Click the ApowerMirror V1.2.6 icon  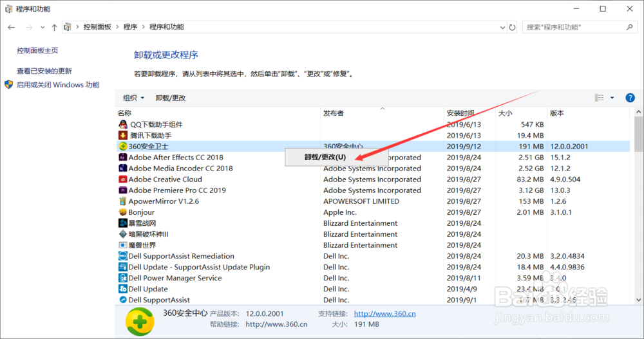pos(123,201)
